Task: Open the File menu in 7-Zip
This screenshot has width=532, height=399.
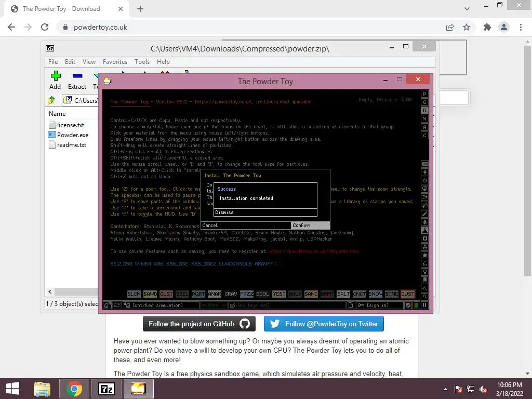Action: 53,62
